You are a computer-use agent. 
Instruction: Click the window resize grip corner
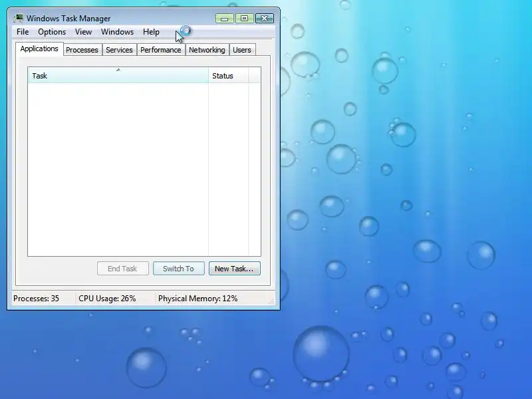(x=271, y=302)
